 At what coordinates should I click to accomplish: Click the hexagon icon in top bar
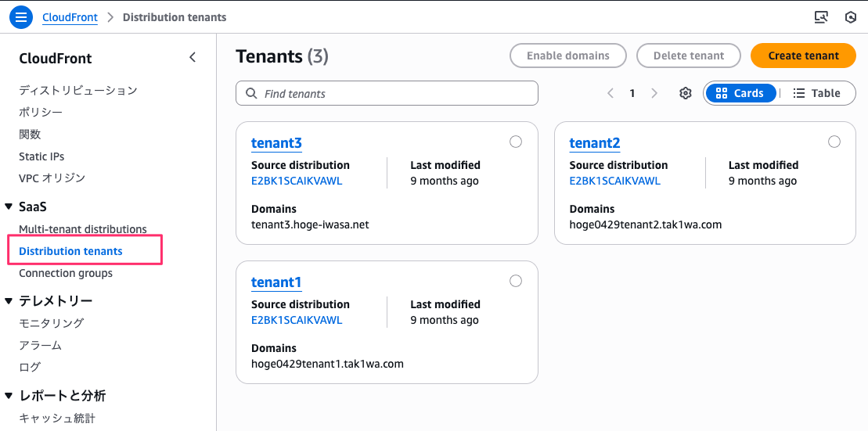tap(851, 18)
